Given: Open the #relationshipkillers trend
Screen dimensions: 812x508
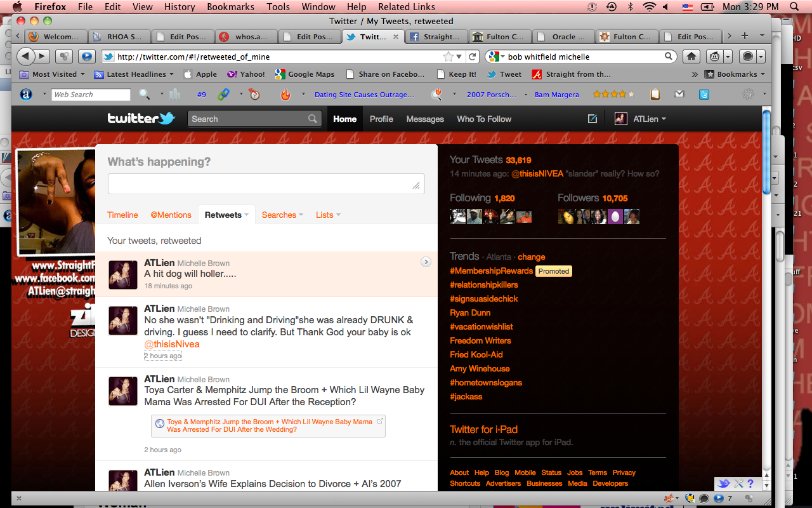Looking at the screenshot, I should (483, 285).
